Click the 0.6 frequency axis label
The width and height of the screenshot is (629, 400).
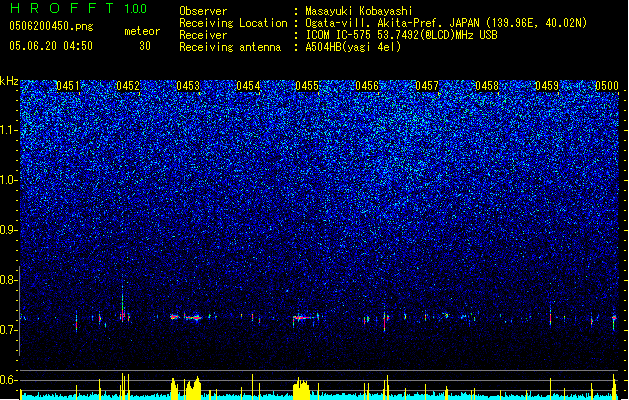click(8, 380)
